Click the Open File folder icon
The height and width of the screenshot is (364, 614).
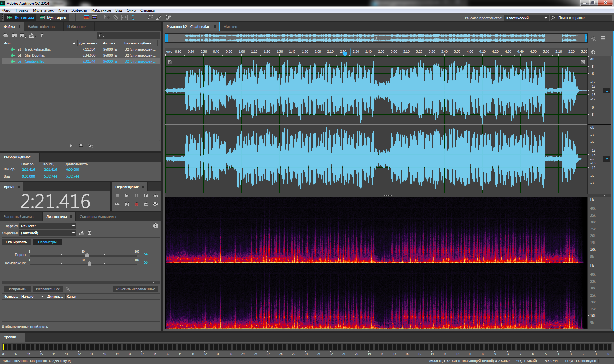coord(6,36)
